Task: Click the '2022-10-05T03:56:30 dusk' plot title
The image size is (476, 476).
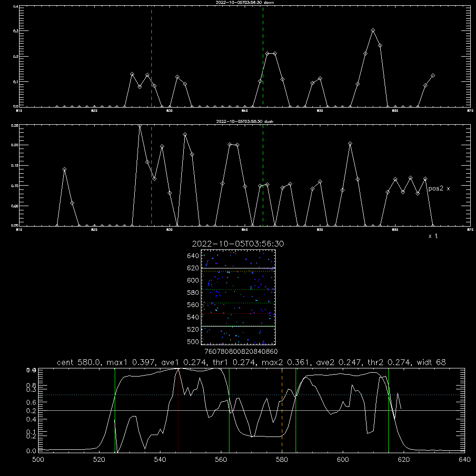Action: pyautogui.click(x=245, y=121)
